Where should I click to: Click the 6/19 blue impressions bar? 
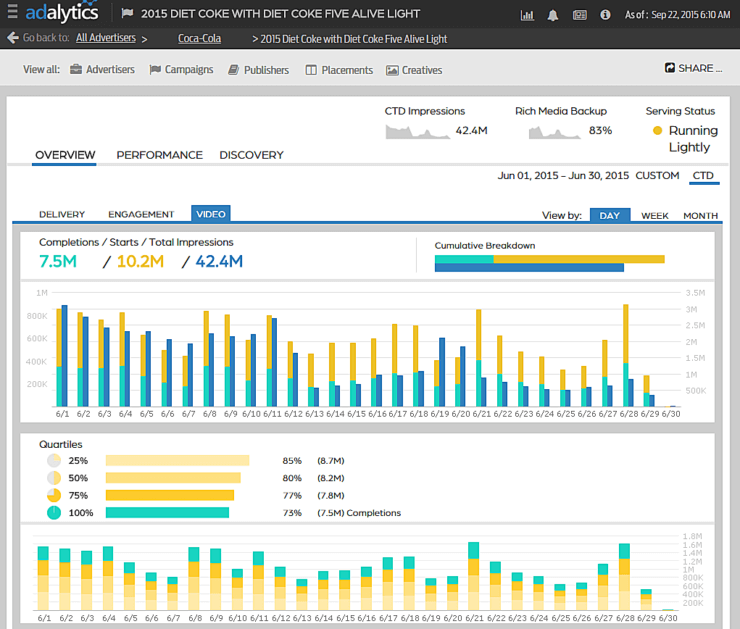(x=442, y=372)
